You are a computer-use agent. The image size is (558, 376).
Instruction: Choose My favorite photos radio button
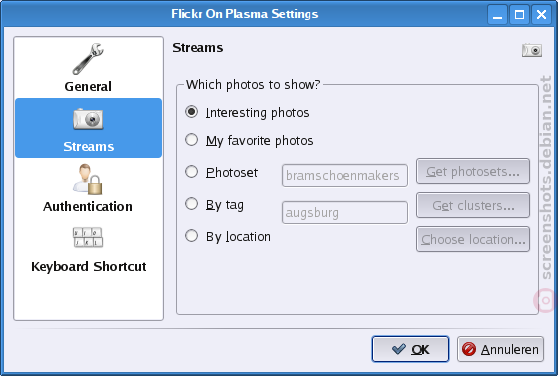(191, 140)
